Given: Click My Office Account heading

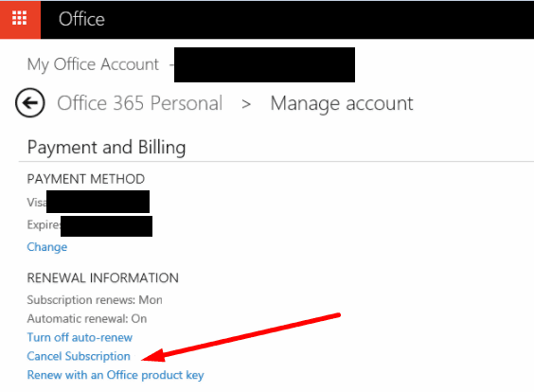Looking at the screenshot, I should (93, 64).
